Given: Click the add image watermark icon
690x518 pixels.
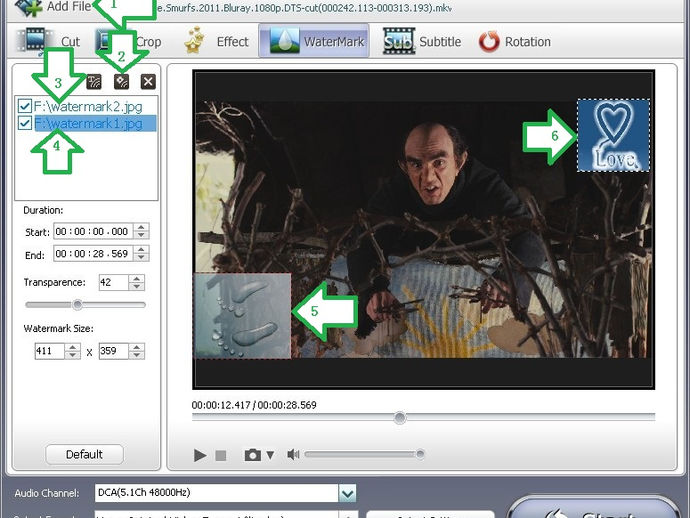Looking at the screenshot, I should tap(121, 81).
